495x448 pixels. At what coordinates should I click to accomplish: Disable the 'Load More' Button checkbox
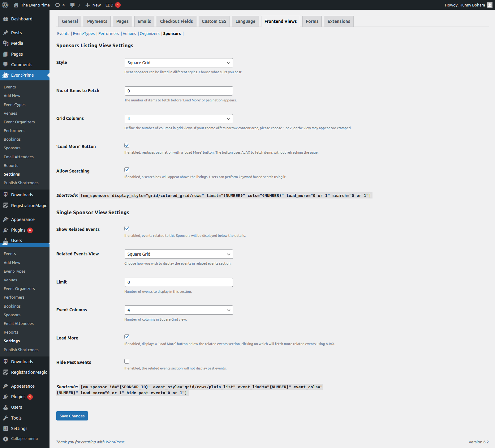[x=127, y=145]
